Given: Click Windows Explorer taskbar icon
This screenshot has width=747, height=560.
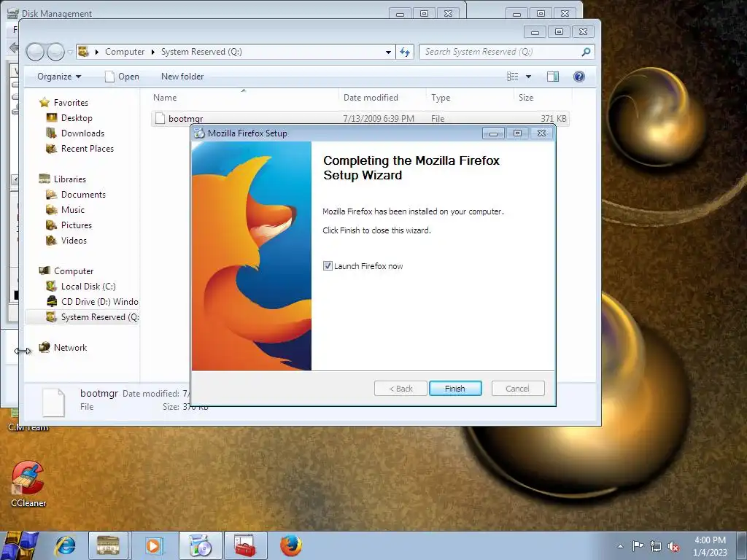Looking at the screenshot, I should click(108, 545).
